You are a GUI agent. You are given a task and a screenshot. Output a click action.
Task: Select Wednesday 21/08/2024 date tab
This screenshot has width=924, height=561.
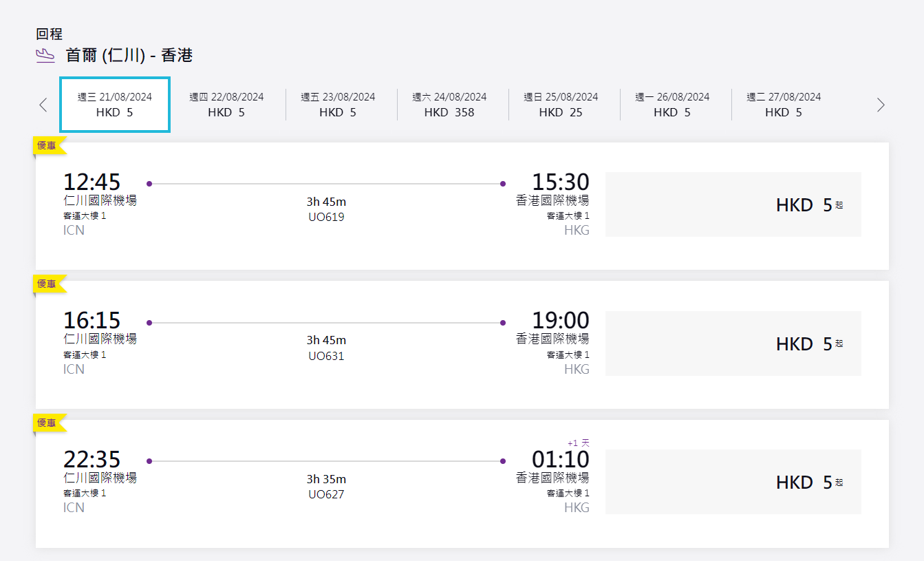[115, 105]
